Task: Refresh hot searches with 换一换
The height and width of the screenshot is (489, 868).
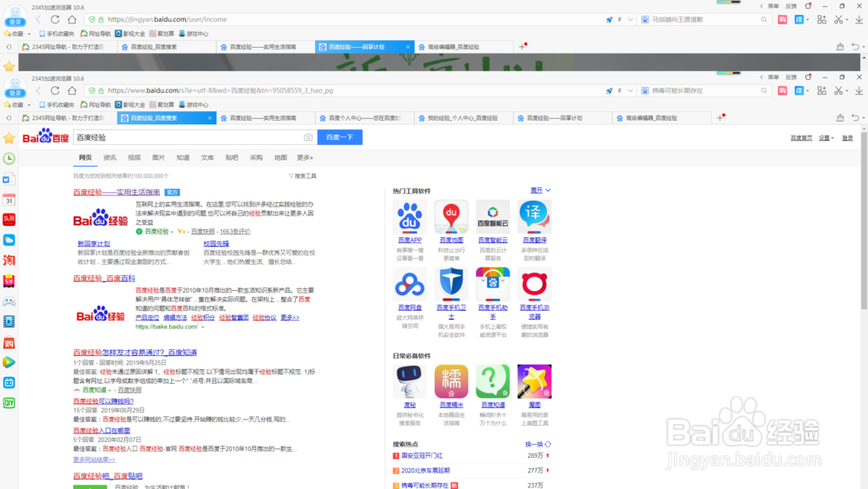Action: pos(537,444)
